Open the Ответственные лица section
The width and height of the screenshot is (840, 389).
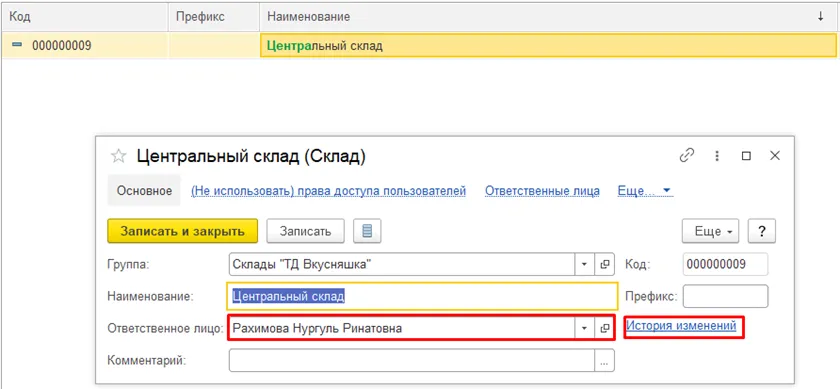542,191
